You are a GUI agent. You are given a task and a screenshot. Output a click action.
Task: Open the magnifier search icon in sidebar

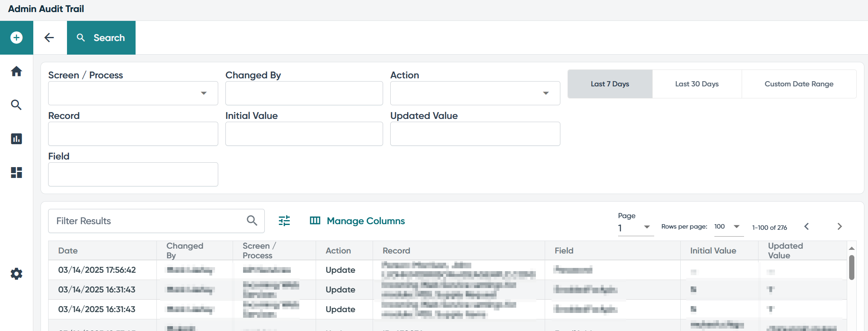pyautogui.click(x=16, y=105)
